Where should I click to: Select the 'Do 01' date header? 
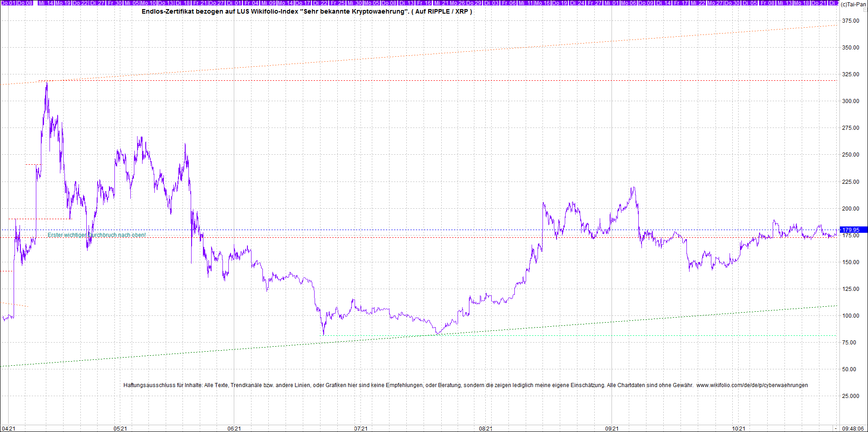[9, 3]
